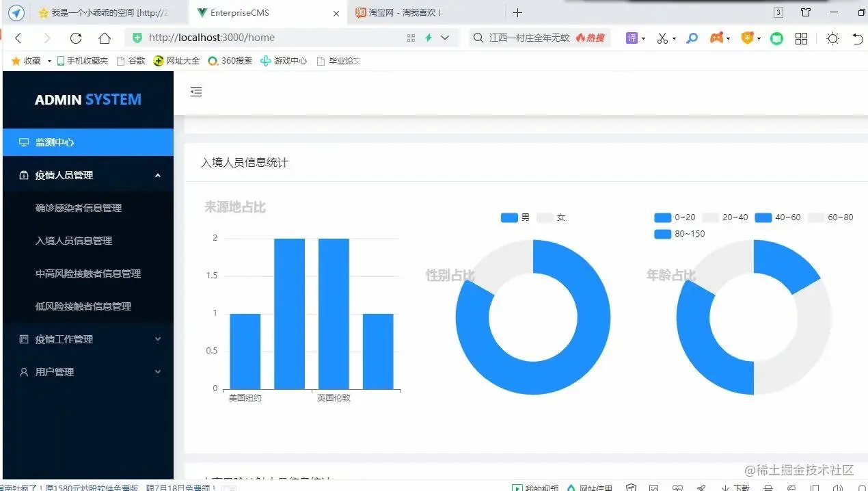Click the browser forward arrow
Image resolution: width=868 pixels, height=491 pixels.
(x=47, y=38)
